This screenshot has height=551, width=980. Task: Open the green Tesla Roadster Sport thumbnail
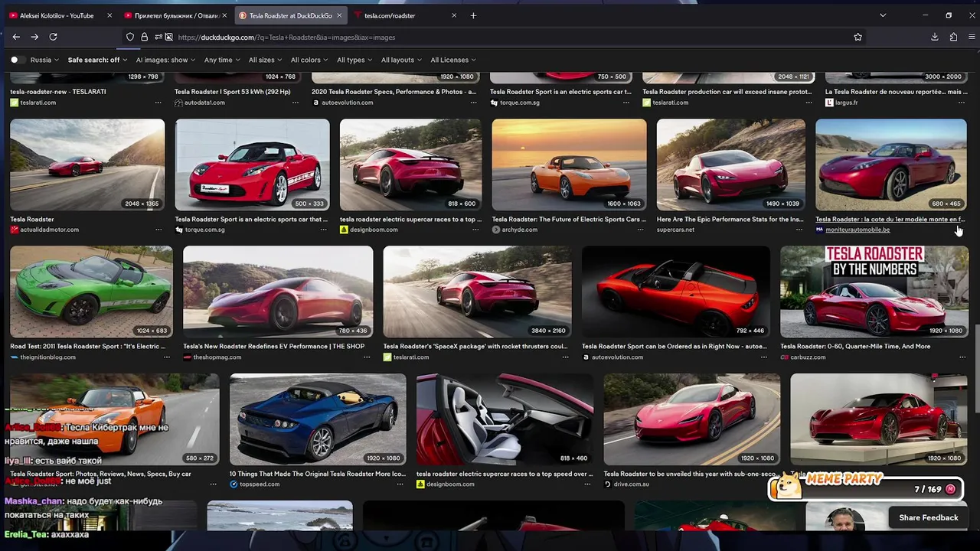tap(91, 292)
